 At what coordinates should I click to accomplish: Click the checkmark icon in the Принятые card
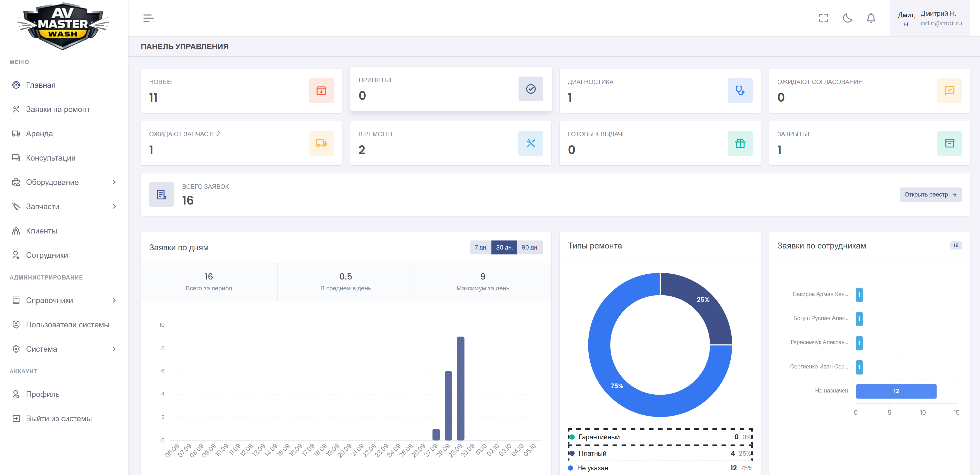pos(531,89)
